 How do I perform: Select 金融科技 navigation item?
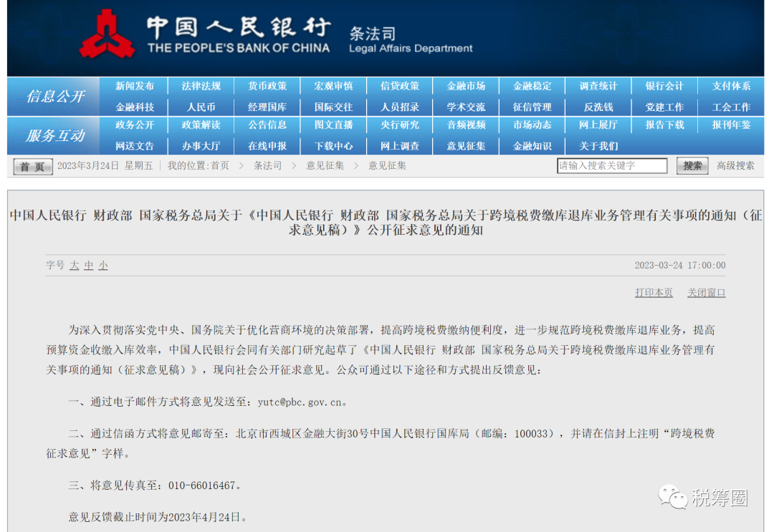pyautogui.click(x=134, y=107)
